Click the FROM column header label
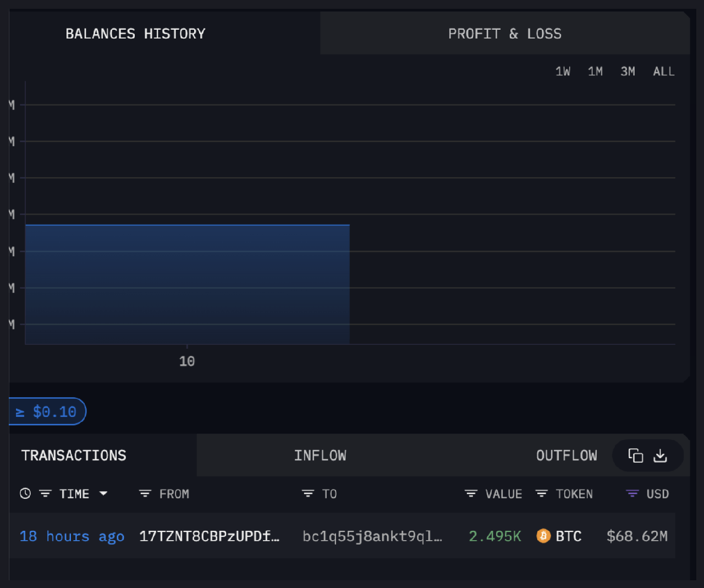The height and width of the screenshot is (588, 704). (174, 494)
